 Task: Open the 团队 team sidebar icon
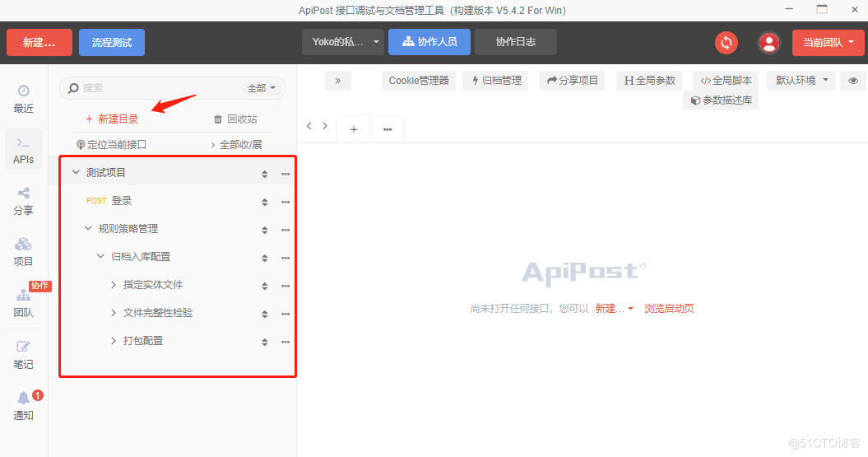[x=23, y=303]
